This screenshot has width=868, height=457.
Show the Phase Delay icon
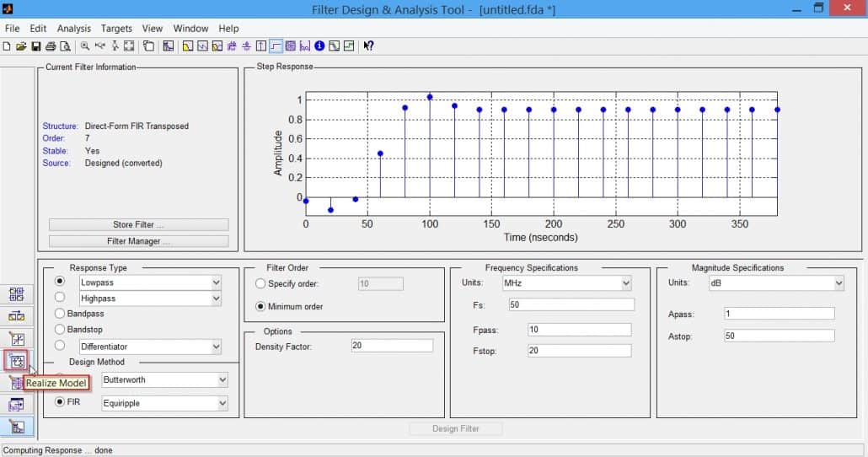246,46
